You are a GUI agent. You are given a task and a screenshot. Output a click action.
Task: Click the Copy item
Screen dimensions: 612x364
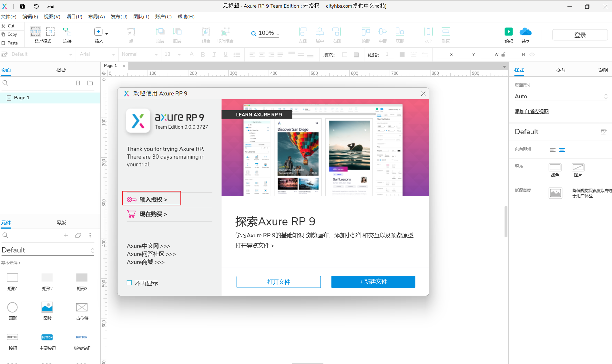9,34
